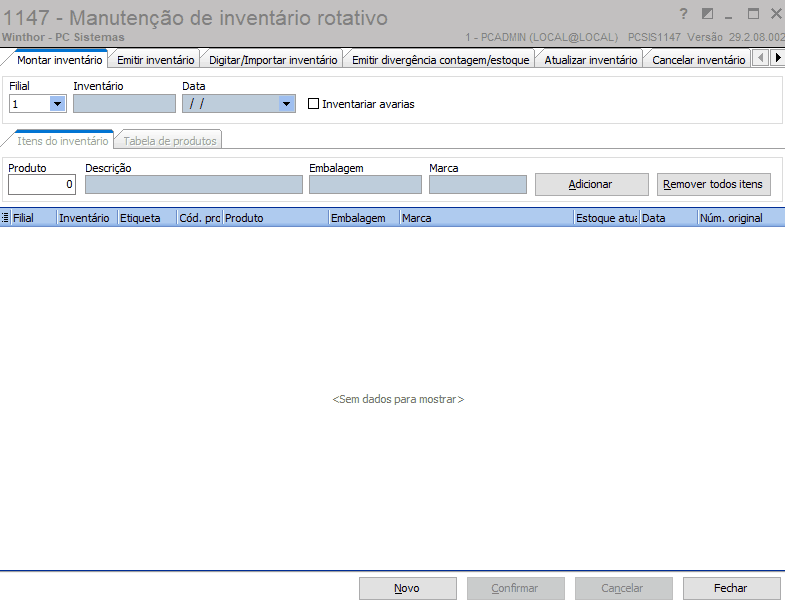Click the Embalagem grid column header

(364, 218)
